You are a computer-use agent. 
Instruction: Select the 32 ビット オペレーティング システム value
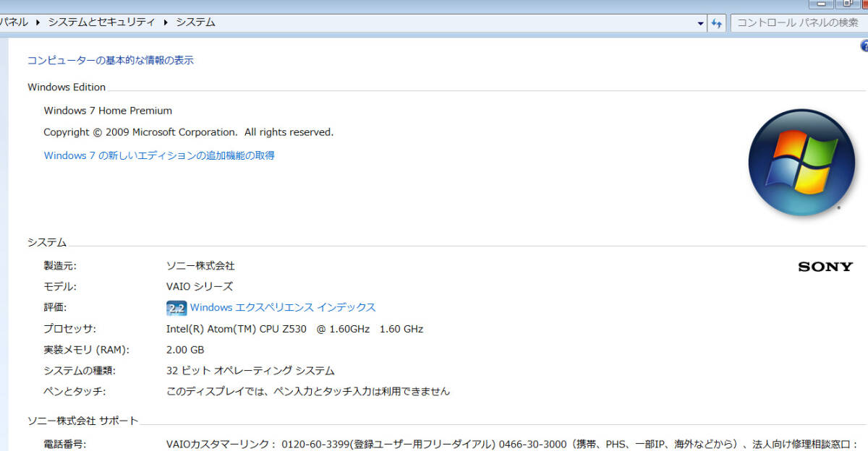pyautogui.click(x=250, y=371)
